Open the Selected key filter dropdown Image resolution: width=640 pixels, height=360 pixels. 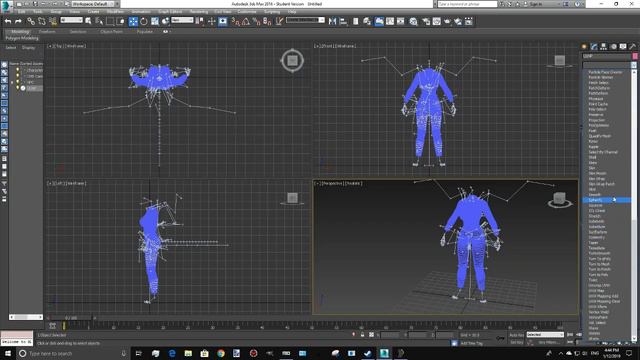[x=545, y=335]
